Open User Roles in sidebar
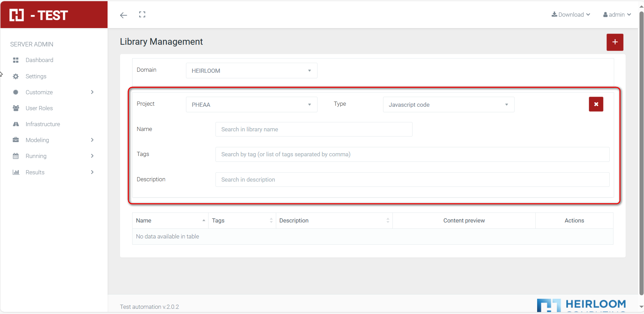 39,108
